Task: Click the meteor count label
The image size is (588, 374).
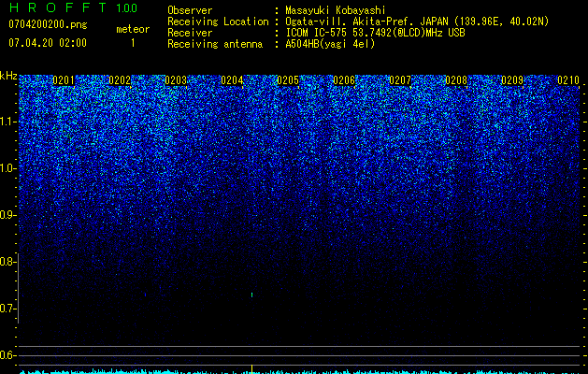Action: point(133,29)
